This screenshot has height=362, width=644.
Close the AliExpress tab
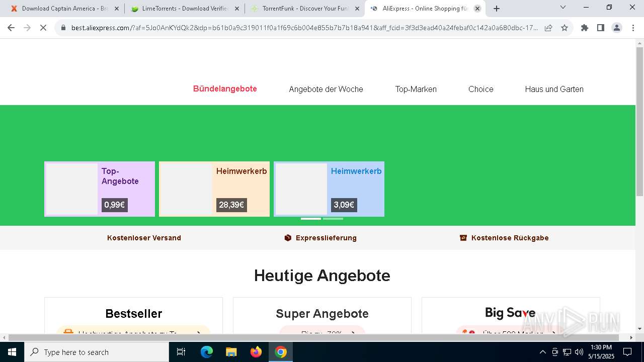[477, 9]
